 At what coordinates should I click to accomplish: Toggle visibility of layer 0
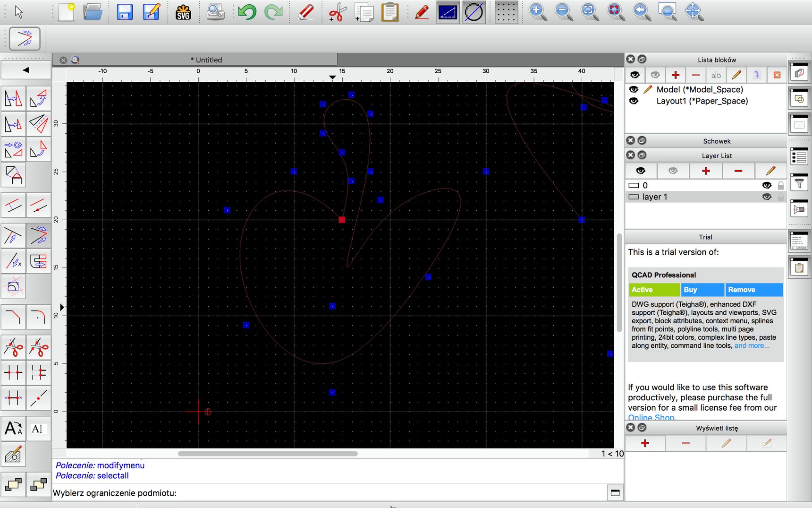click(767, 185)
